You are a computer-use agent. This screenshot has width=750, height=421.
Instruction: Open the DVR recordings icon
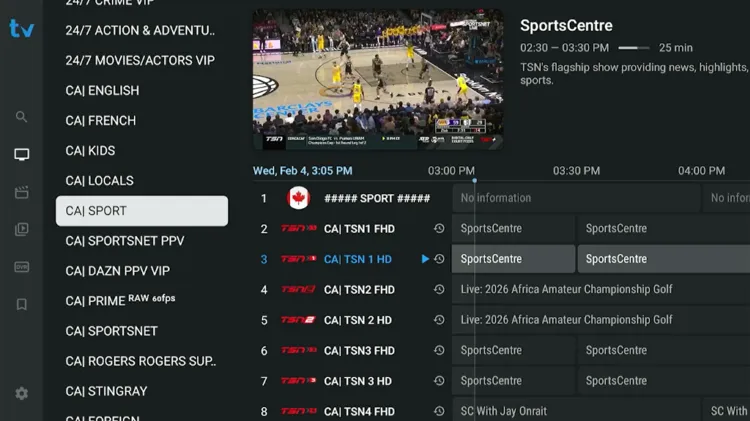(22, 267)
